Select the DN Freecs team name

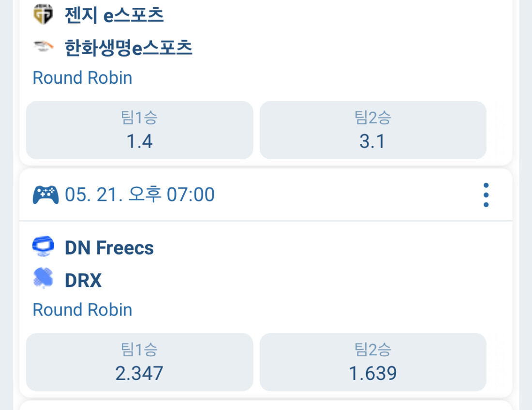pyautogui.click(x=109, y=248)
